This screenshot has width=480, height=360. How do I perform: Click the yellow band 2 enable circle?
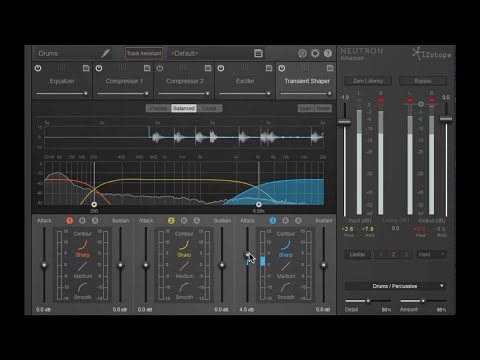(x=171, y=221)
